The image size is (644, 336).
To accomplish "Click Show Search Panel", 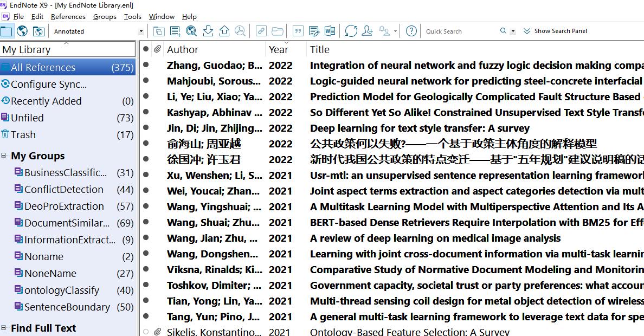I will [561, 31].
